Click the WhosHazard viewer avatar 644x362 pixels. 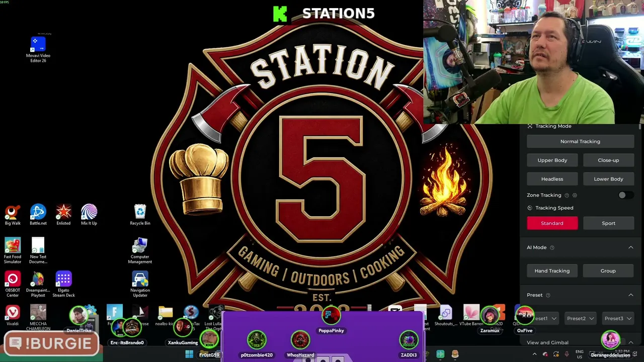click(x=300, y=340)
